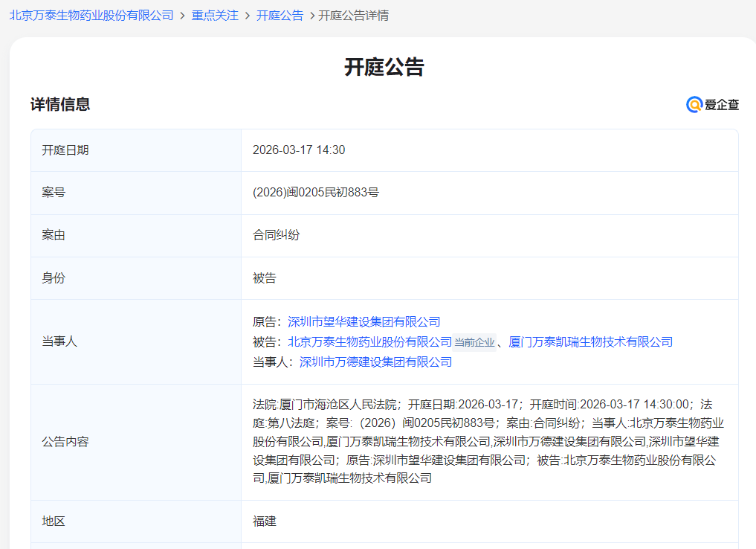This screenshot has height=549, width=756.
Task: Navigate back to 开庭公告 breadcrumb list
Action: pos(280,16)
